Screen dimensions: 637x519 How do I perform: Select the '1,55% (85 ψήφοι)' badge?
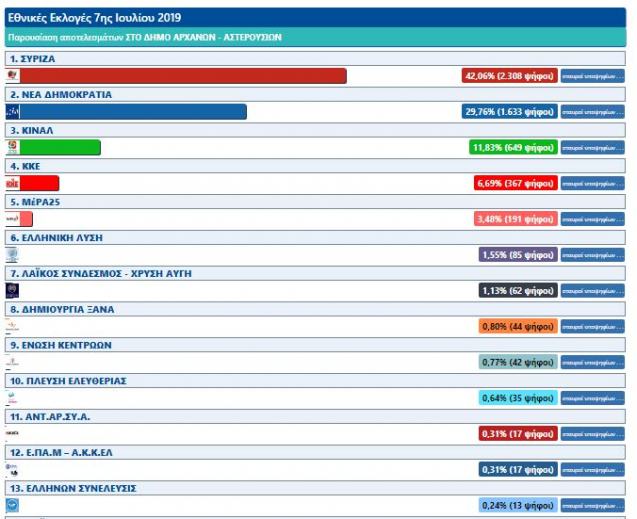[x=518, y=255]
